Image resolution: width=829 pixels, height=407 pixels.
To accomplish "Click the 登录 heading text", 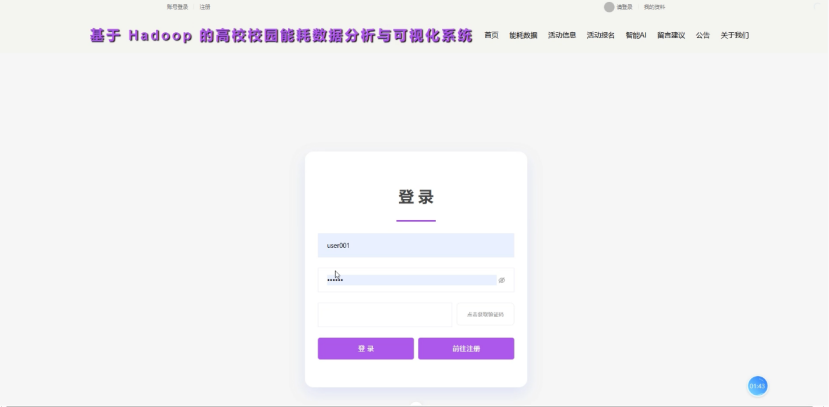I will pos(416,197).
